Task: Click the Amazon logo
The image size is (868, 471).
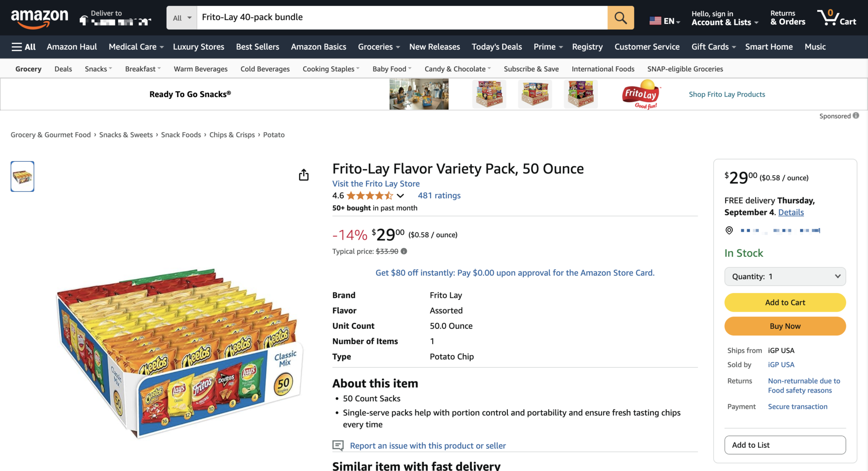Action: [40, 17]
